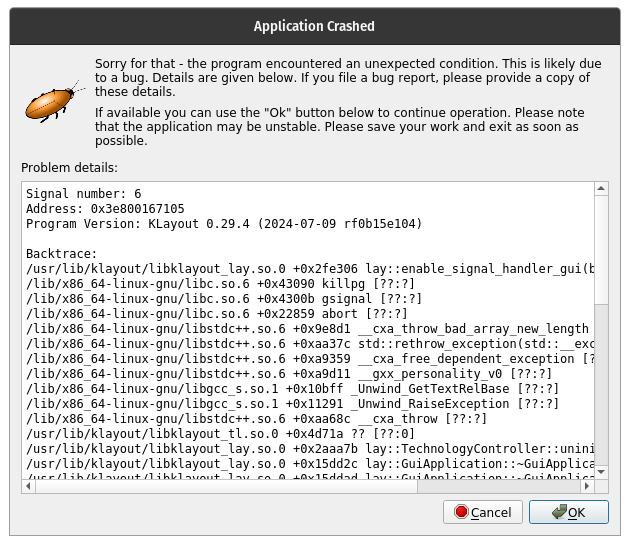Click the 'Sorry for that' message paragraph
Screen dimensions: 630x545
348,78
